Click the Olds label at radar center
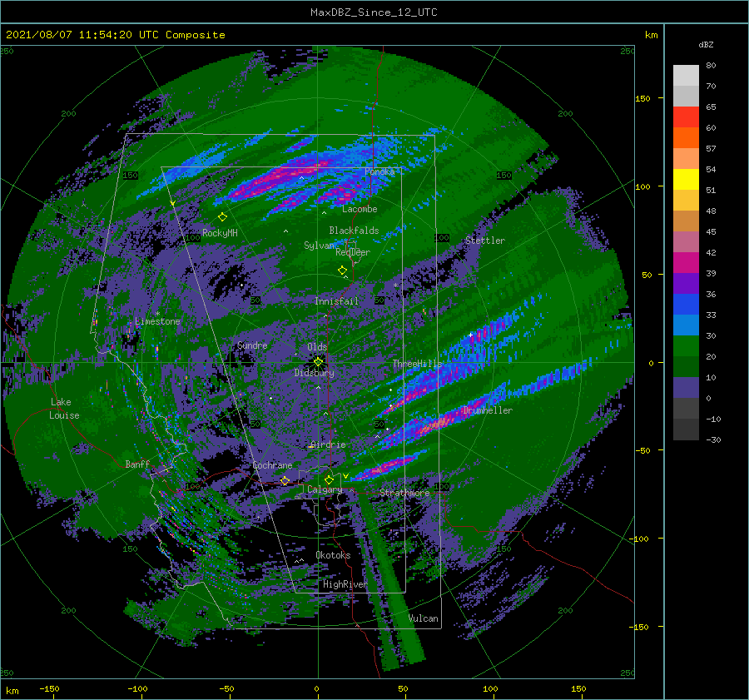 (317, 347)
